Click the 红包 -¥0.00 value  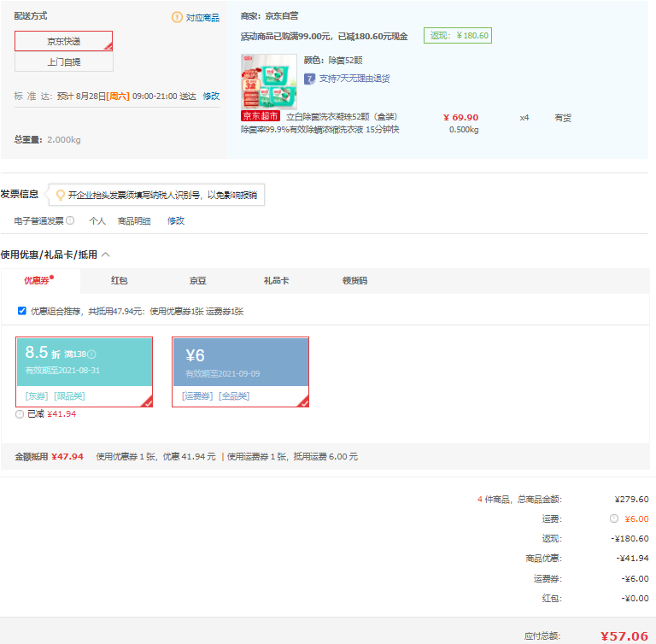(x=635, y=599)
